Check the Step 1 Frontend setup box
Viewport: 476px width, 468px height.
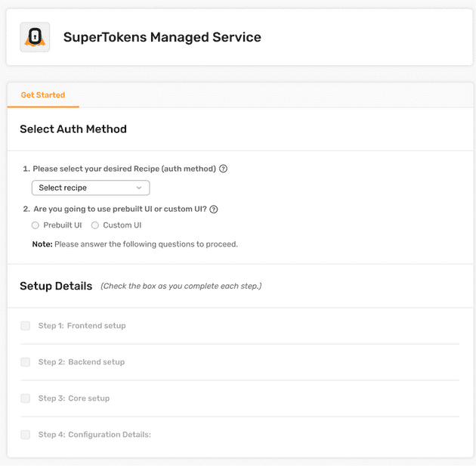click(x=26, y=326)
